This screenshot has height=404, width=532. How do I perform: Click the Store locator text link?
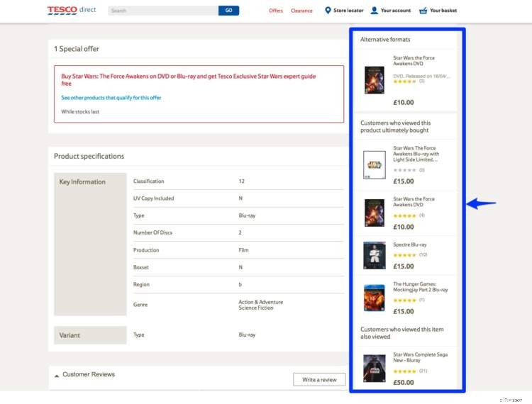[x=348, y=11]
